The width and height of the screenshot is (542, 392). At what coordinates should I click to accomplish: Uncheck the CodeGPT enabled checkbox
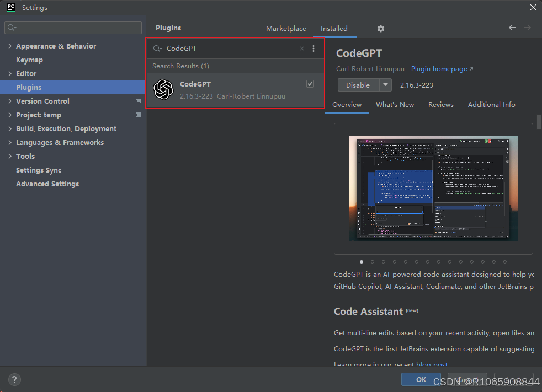pos(310,84)
